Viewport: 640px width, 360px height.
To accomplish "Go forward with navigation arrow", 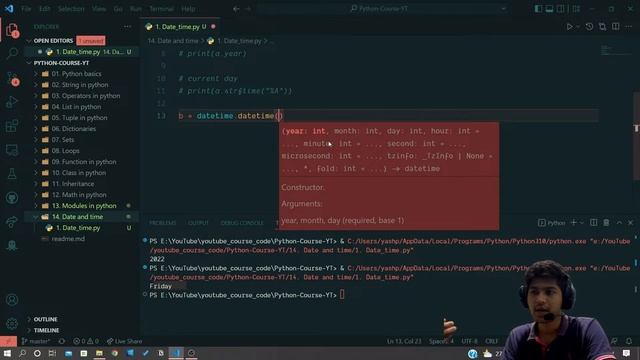I will tap(248, 9).
